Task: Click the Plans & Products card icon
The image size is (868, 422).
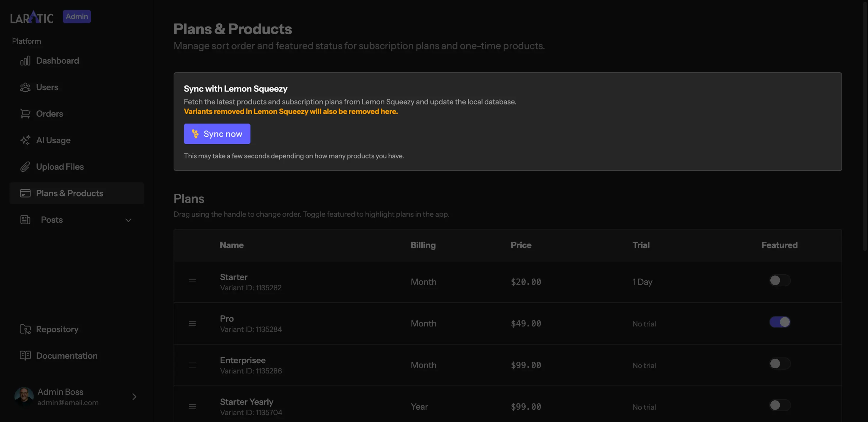Action: point(25,193)
